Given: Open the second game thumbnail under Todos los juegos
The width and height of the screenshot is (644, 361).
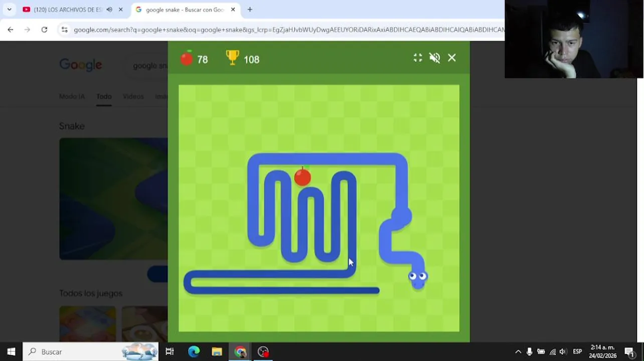Looking at the screenshot, I should (x=144, y=324).
